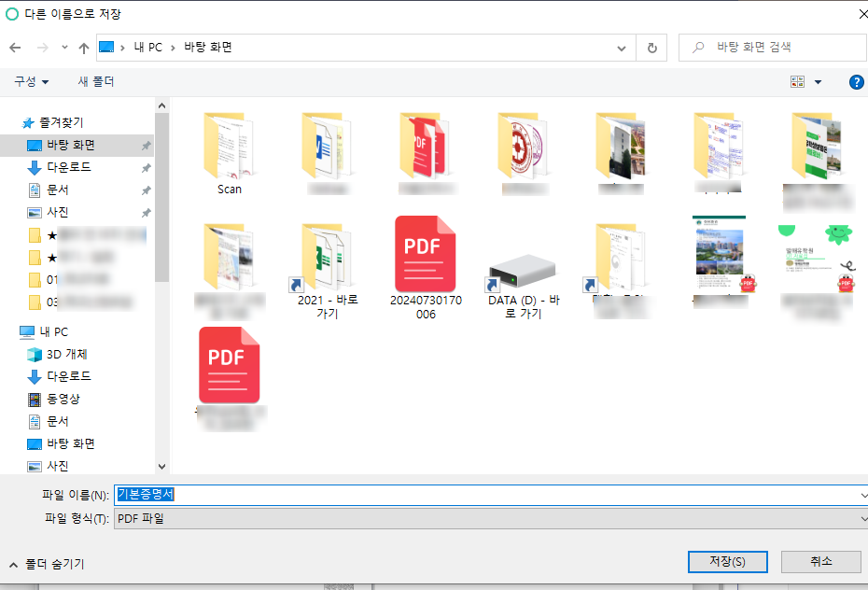Select top-row folder with blue handwriting preview
The width and height of the screenshot is (868, 590).
click(719, 153)
